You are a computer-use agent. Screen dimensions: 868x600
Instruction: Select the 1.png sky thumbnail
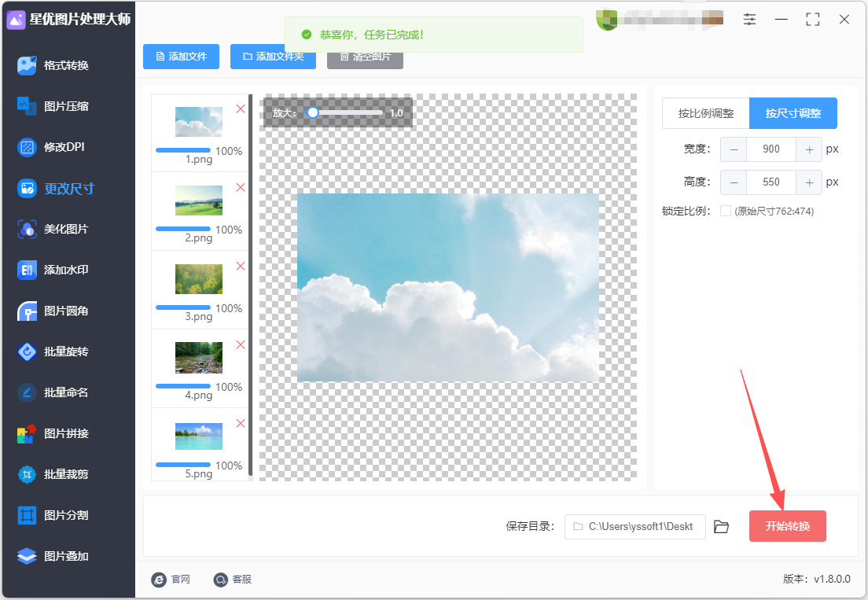click(199, 122)
